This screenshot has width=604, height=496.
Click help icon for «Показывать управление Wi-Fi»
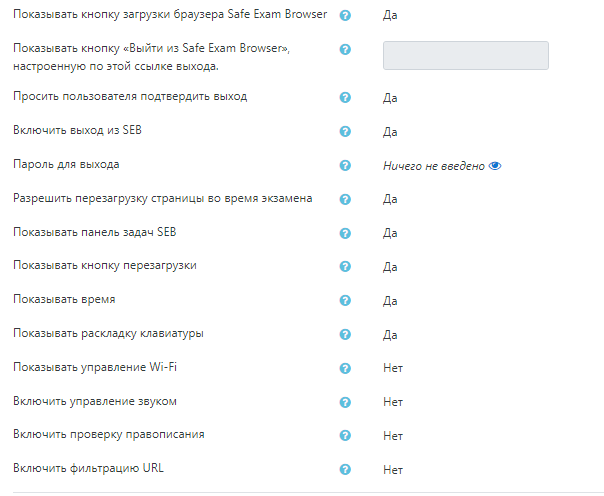click(x=345, y=368)
